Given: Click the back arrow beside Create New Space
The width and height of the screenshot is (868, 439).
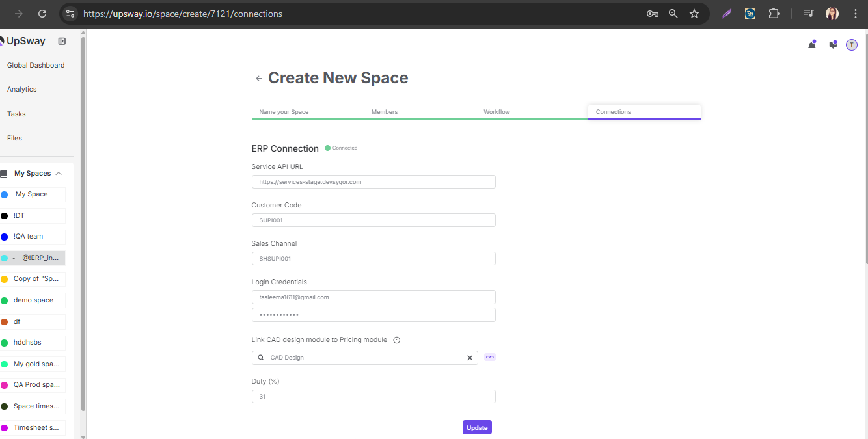Looking at the screenshot, I should point(259,79).
